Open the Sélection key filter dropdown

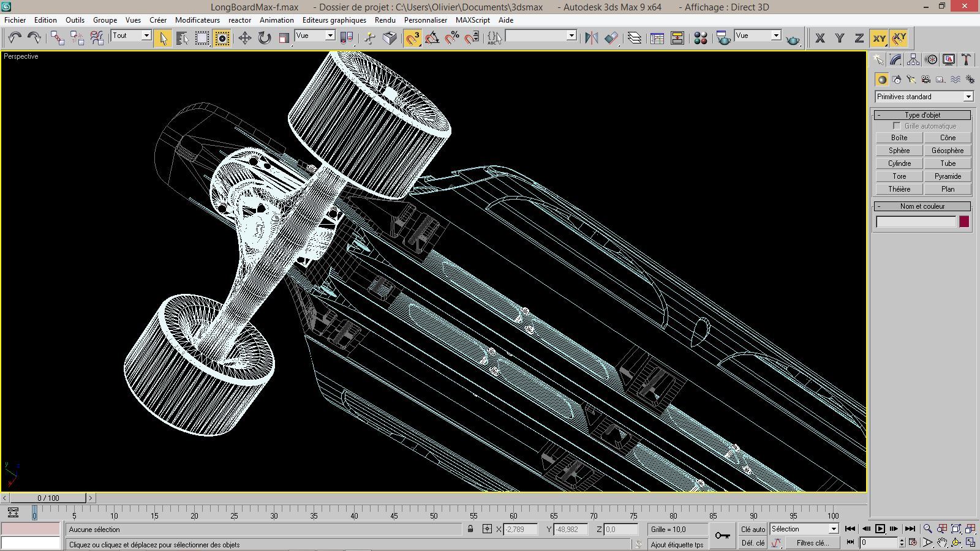(x=833, y=528)
